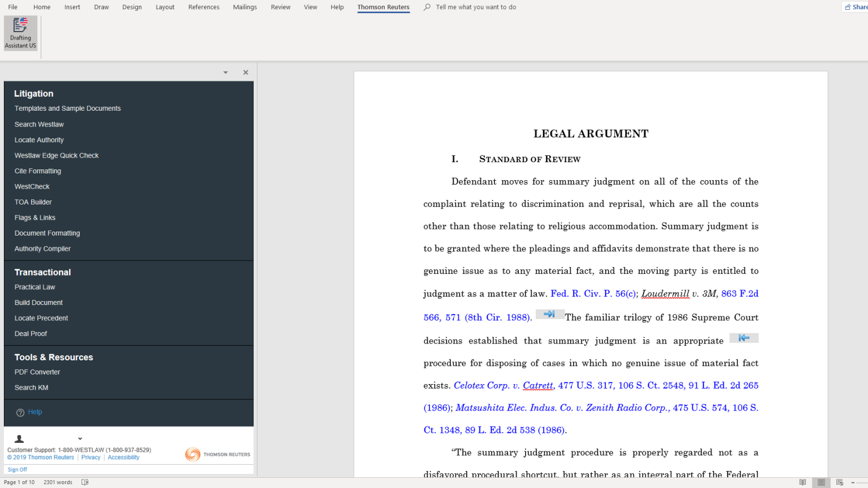868x488 pixels.
Task: Switch to the Thomson Reuters ribbon tab
Action: tap(383, 7)
